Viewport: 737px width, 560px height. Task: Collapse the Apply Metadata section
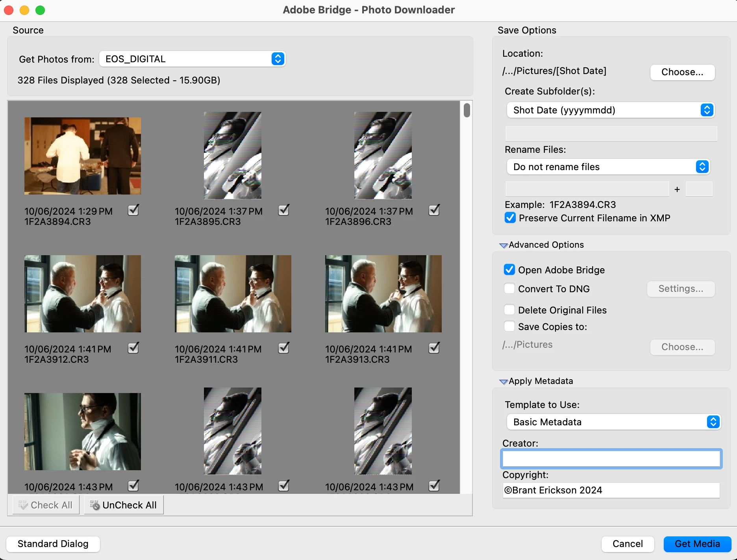503,382
